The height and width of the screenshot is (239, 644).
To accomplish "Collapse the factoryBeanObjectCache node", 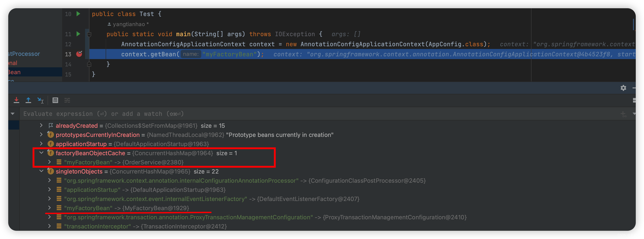I will 41,153.
